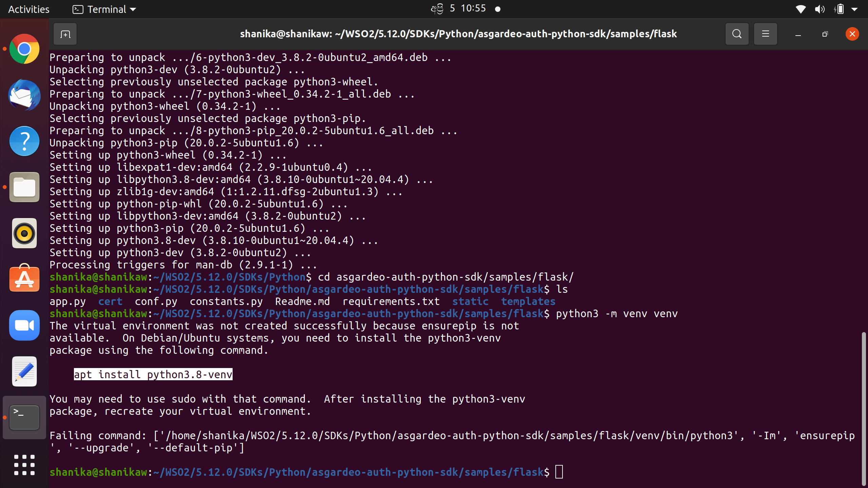The width and height of the screenshot is (868, 488).
Task: Launch Rhythmbox from the dock
Action: tap(24, 233)
